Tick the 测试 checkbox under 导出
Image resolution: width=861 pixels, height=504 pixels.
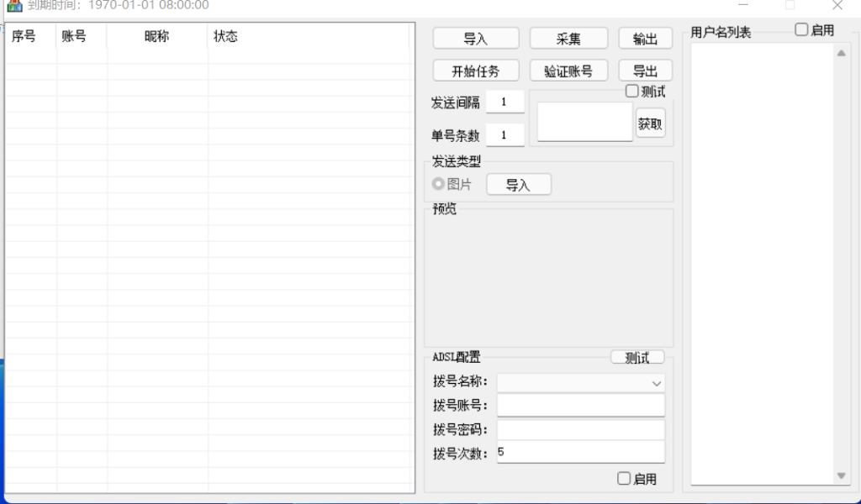632,92
